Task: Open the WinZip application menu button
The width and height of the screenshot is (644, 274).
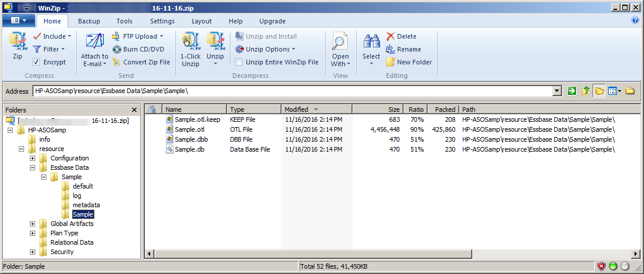Action: pos(18,20)
